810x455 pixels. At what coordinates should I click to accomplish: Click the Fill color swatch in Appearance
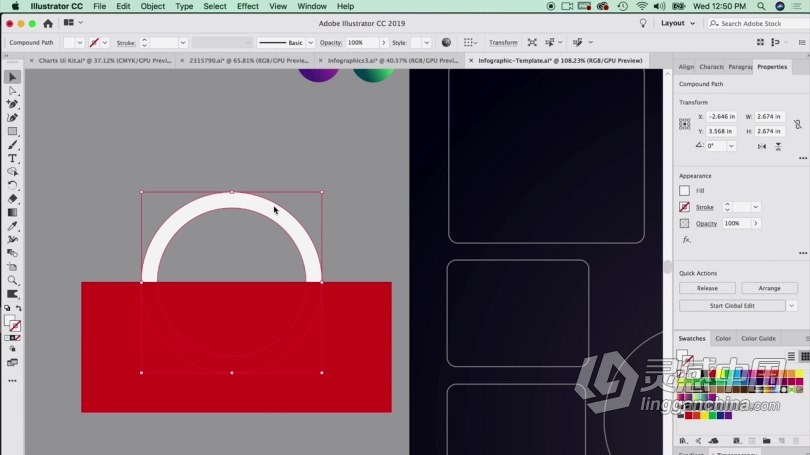pyautogui.click(x=685, y=190)
